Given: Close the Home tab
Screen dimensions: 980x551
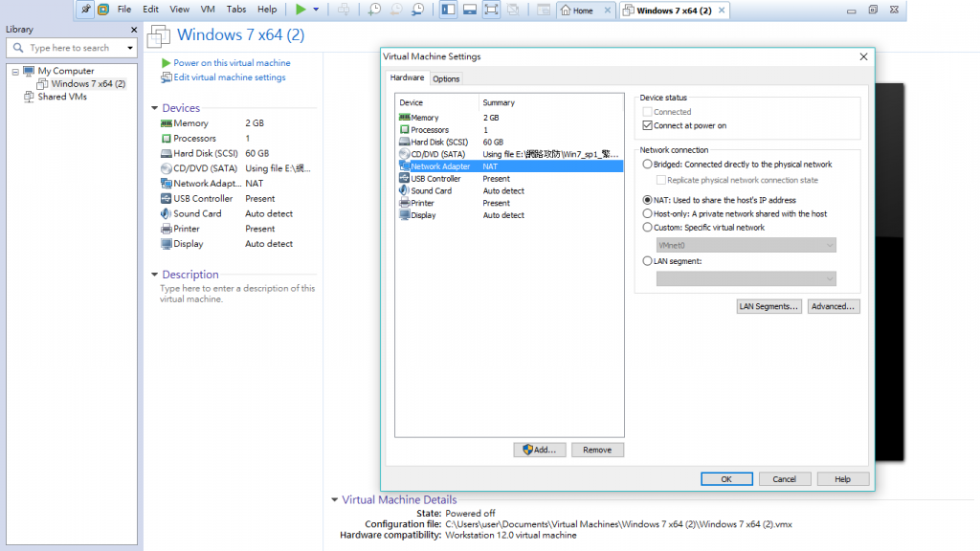Looking at the screenshot, I should tap(607, 10).
